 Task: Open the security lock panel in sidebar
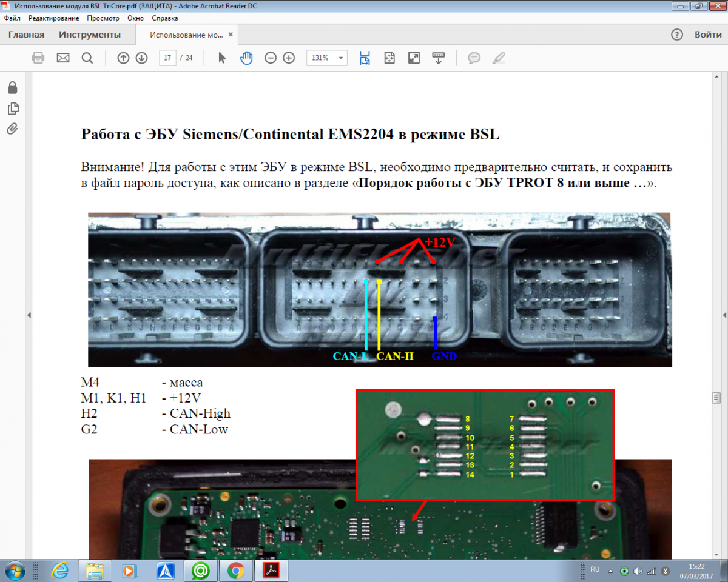[x=12, y=88]
